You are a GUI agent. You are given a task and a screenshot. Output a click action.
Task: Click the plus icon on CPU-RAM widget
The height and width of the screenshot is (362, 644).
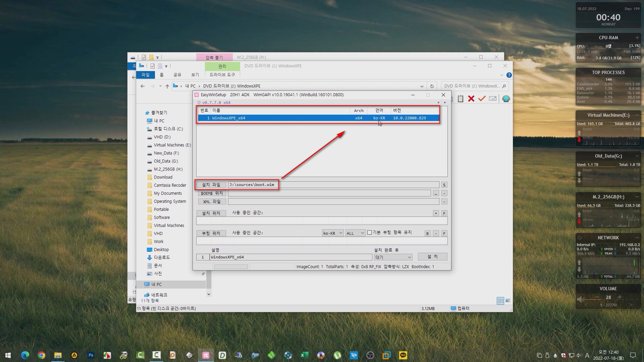[x=637, y=38]
